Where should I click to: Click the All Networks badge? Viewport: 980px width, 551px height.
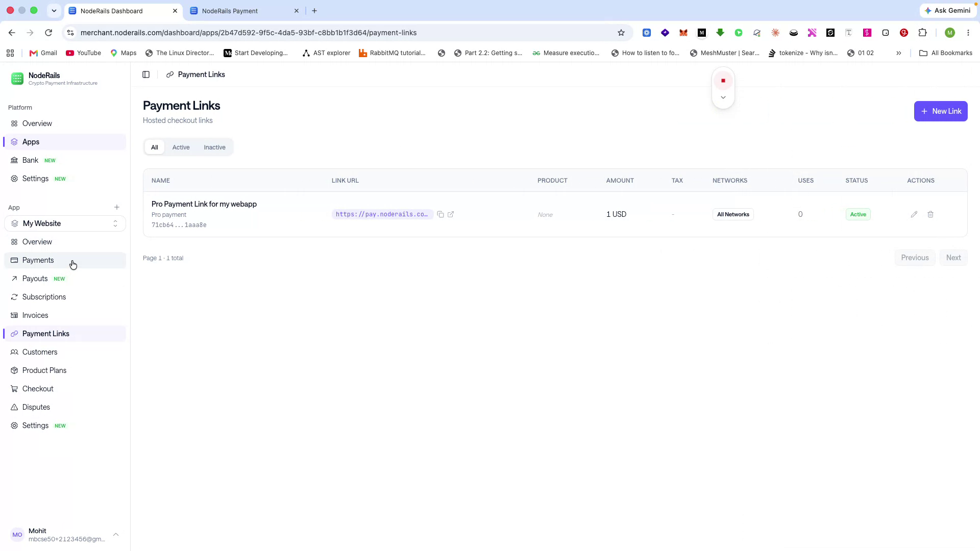[x=733, y=214]
